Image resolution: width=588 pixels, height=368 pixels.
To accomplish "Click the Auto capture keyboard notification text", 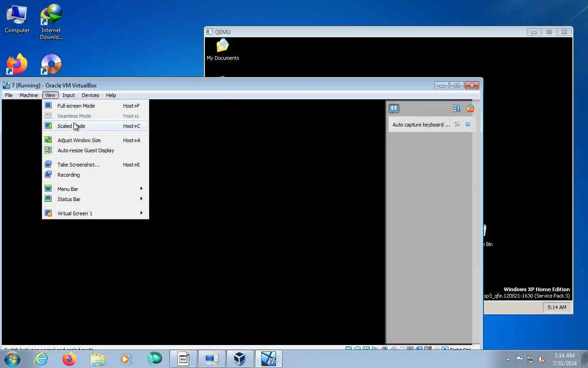I will click(x=421, y=125).
